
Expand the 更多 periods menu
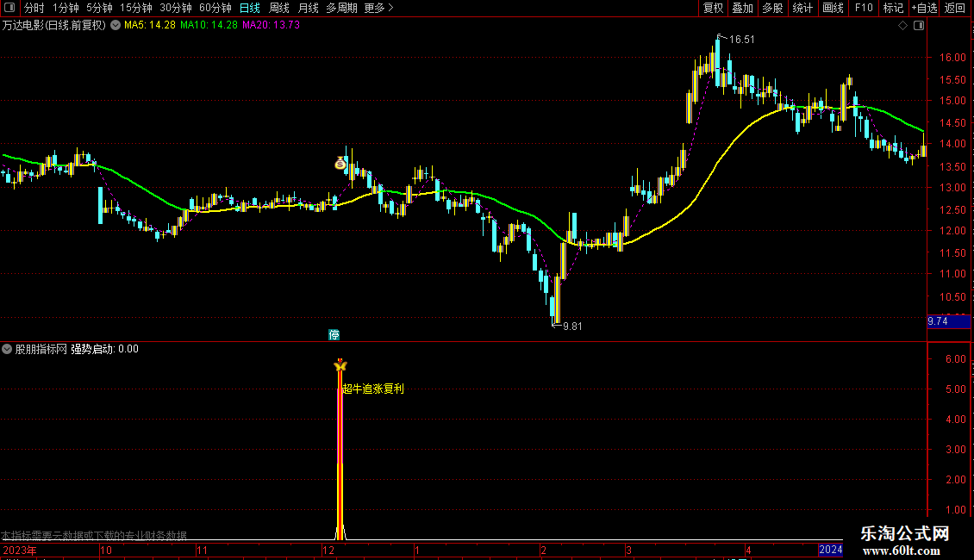tap(379, 8)
